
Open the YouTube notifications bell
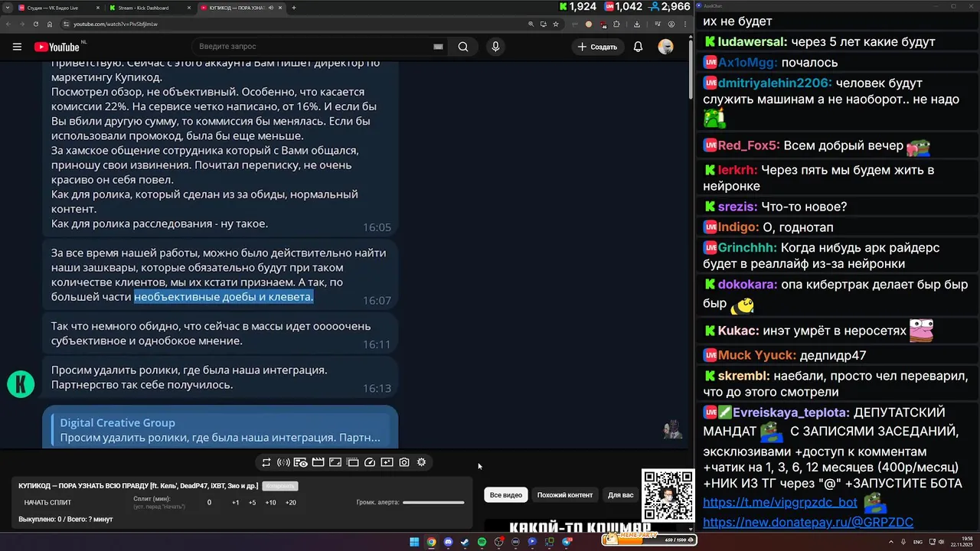tap(638, 47)
